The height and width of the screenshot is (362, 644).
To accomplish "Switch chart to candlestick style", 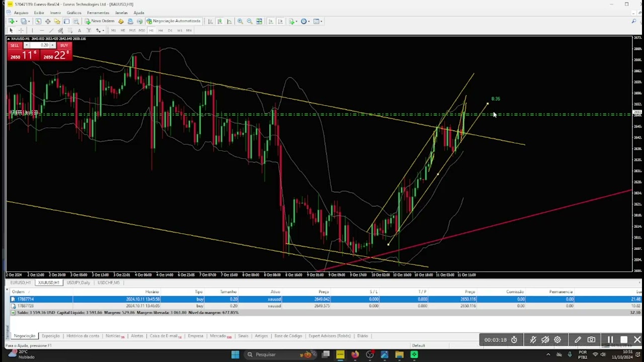I will click(220, 21).
